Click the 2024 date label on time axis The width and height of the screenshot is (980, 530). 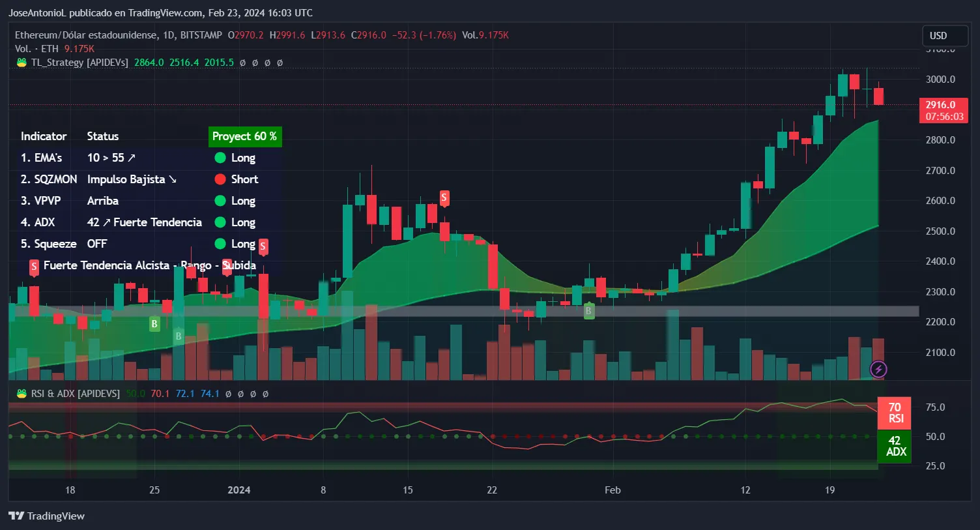coord(239,490)
